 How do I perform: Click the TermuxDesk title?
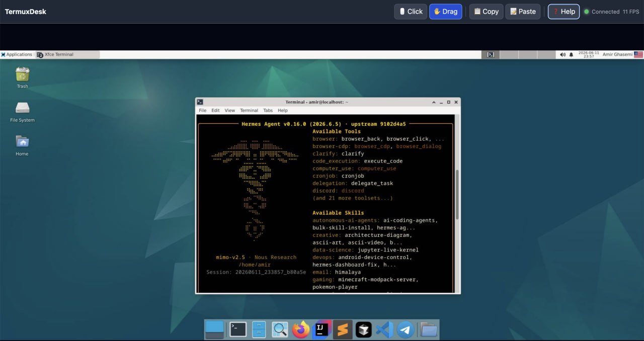[x=26, y=12]
